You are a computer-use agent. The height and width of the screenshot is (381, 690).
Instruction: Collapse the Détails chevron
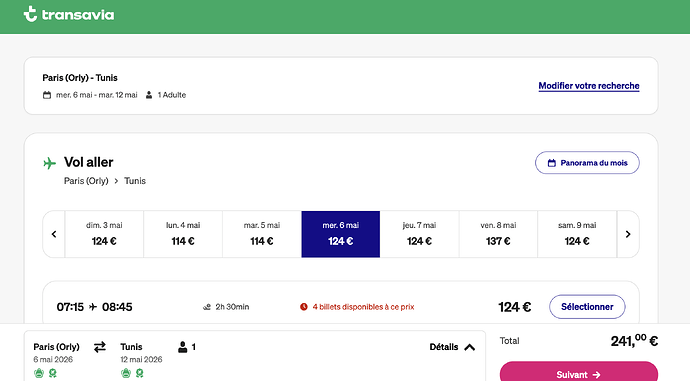(470, 347)
